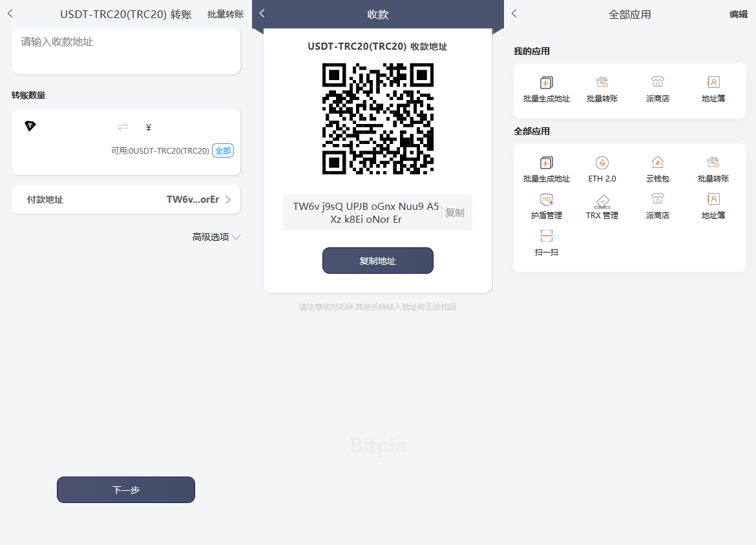Go back from the 全部应用 screen
The width and height of the screenshot is (756, 545).
[514, 14]
